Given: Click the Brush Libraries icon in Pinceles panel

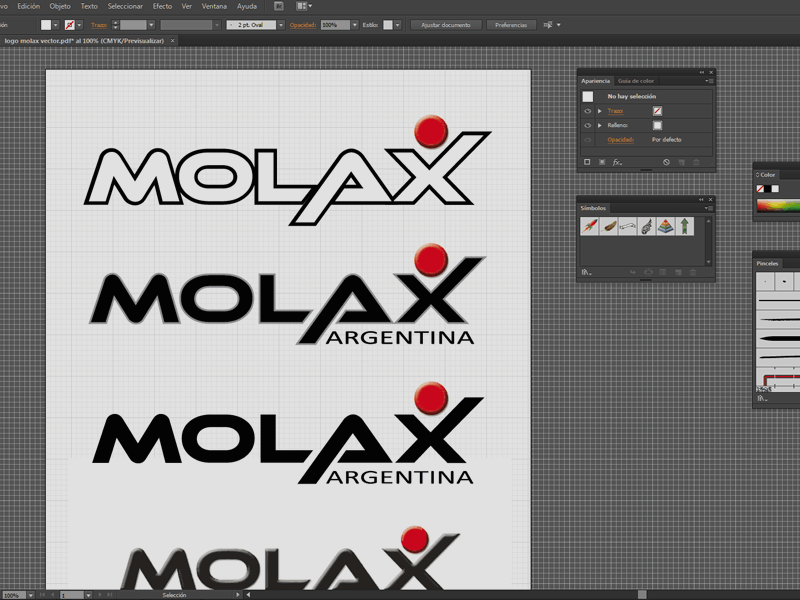Looking at the screenshot, I should [761, 398].
